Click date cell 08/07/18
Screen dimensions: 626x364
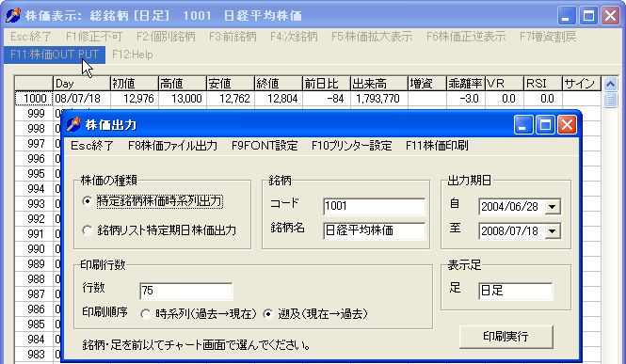82,99
